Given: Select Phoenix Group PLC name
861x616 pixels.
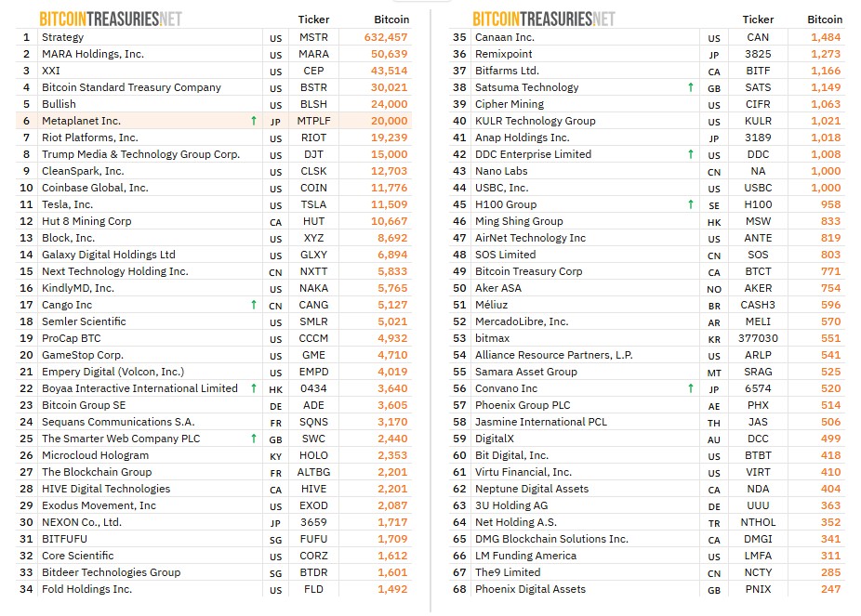Looking at the screenshot, I should click(x=523, y=405).
